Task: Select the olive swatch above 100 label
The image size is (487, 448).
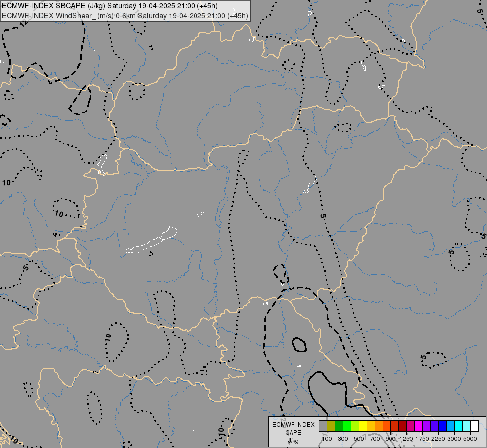Action: [331, 426]
